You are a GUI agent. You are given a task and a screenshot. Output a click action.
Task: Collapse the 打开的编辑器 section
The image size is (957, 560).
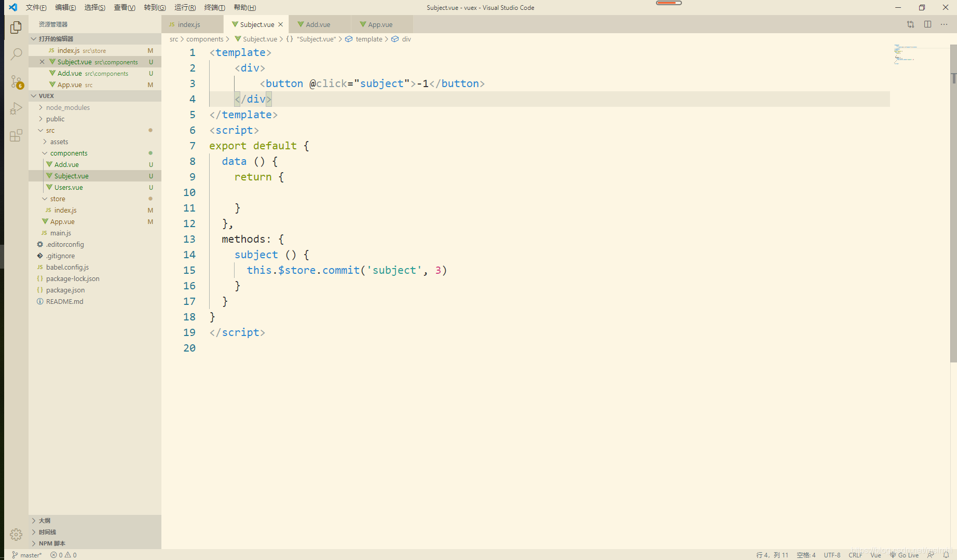pyautogui.click(x=94, y=39)
